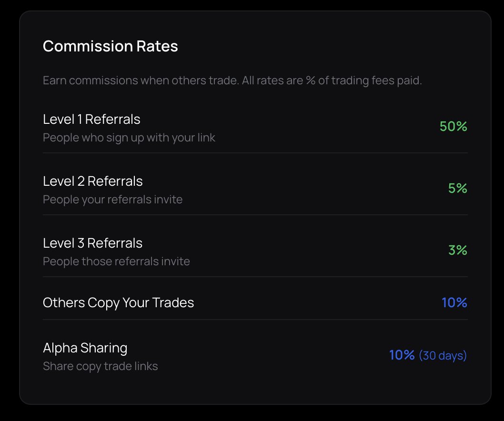Click the 5% commission rate value
Image resolution: width=504 pixels, height=421 pixels.
457,189
